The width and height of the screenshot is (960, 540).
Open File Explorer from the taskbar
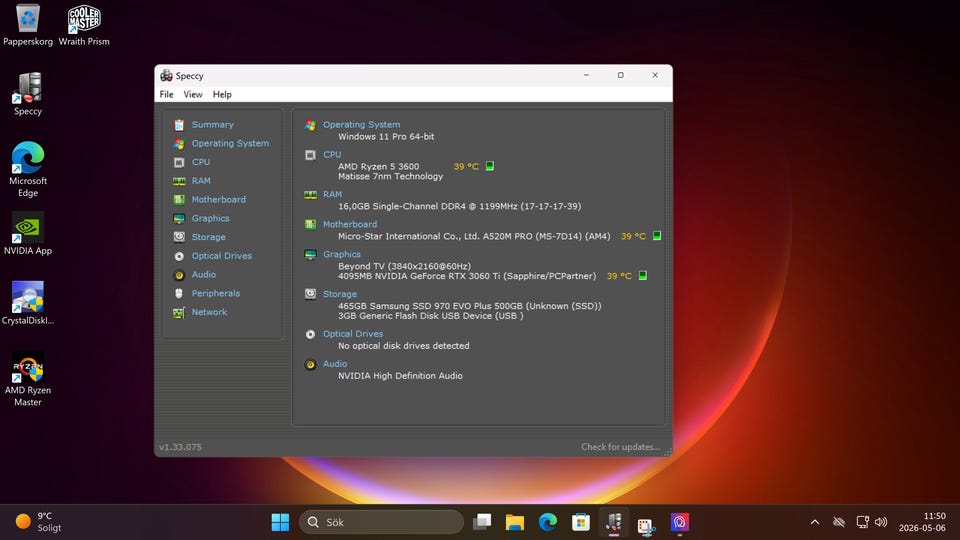click(x=515, y=522)
